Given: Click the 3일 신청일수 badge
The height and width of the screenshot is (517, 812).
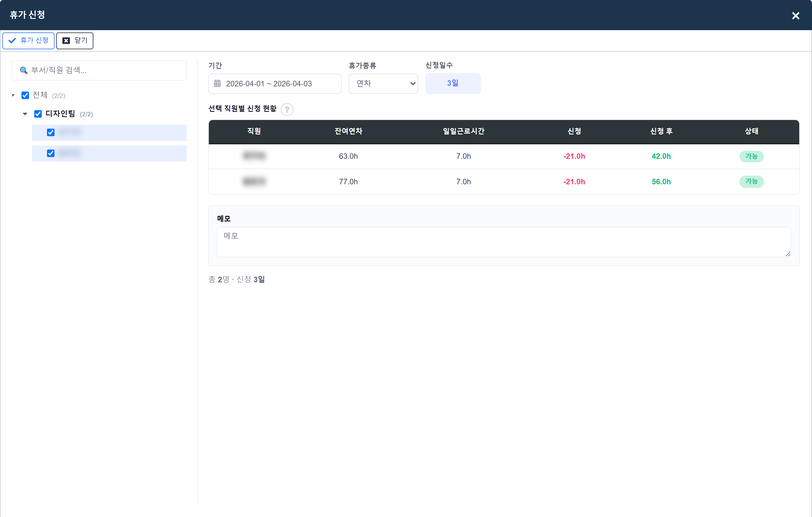Looking at the screenshot, I should coord(452,83).
